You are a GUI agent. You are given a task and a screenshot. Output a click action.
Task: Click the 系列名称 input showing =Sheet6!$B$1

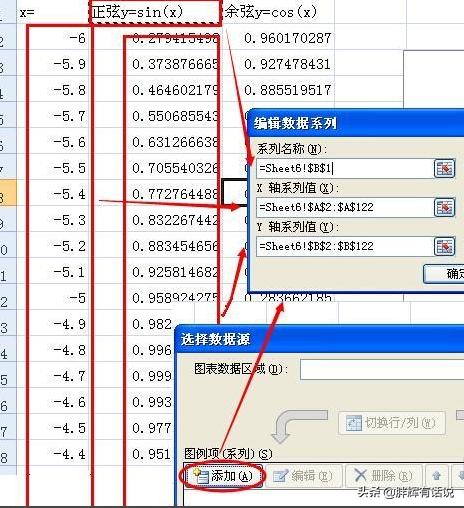point(344,169)
